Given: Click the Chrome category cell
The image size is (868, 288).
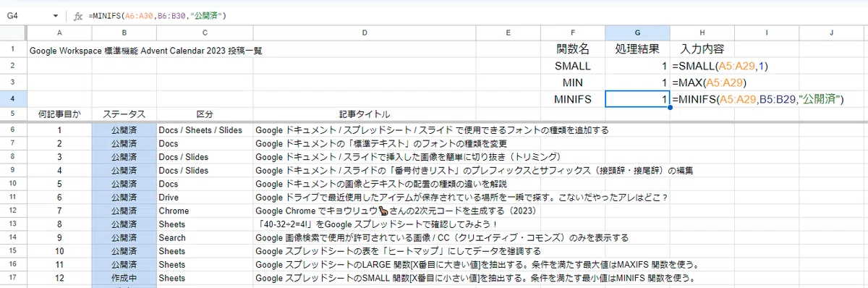Looking at the screenshot, I should click(x=204, y=210).
